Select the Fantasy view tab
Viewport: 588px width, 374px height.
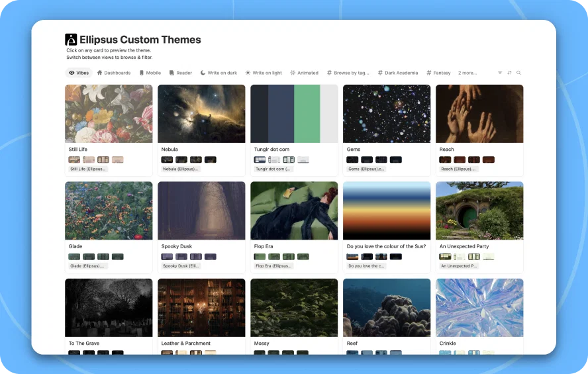pyautogui.click(x=438, y=73)
